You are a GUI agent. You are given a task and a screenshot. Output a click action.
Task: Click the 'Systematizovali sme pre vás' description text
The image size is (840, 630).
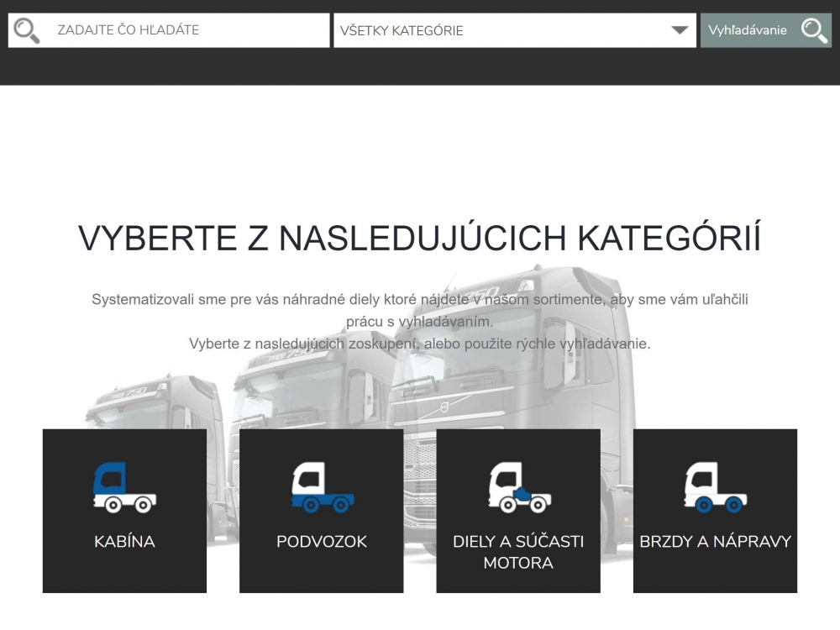coord(419,310)
